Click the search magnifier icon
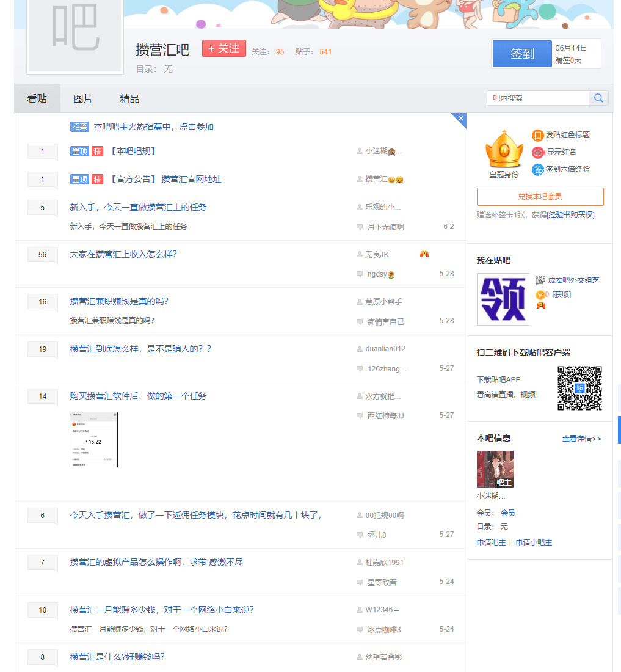Viewport: 621px width, 672px height. click(598, 98)
